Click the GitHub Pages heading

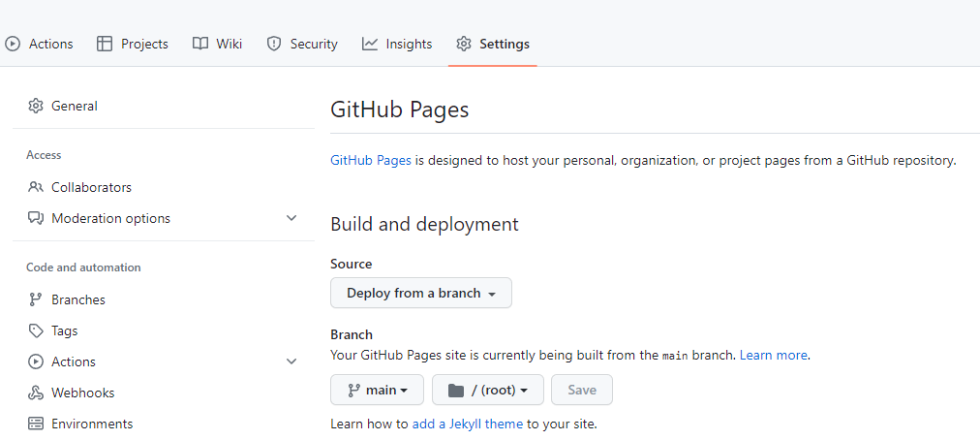pyautogui.click(x=399, y=110)
